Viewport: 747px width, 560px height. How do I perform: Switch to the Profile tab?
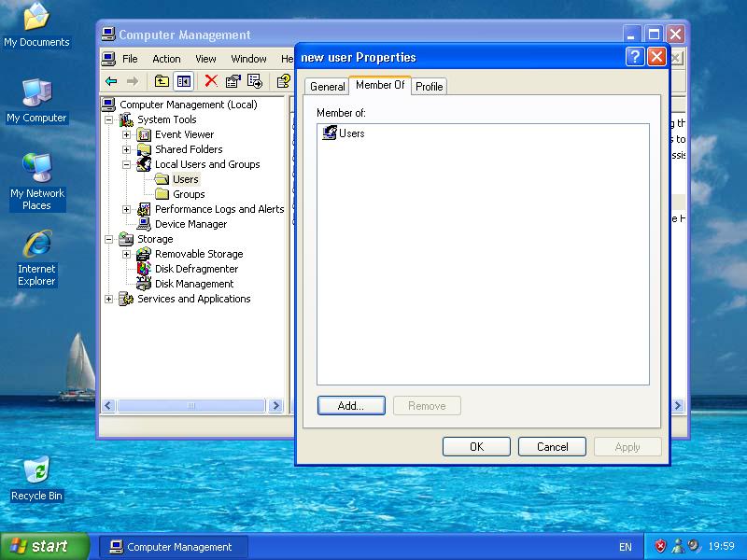(x=430, y=87)
